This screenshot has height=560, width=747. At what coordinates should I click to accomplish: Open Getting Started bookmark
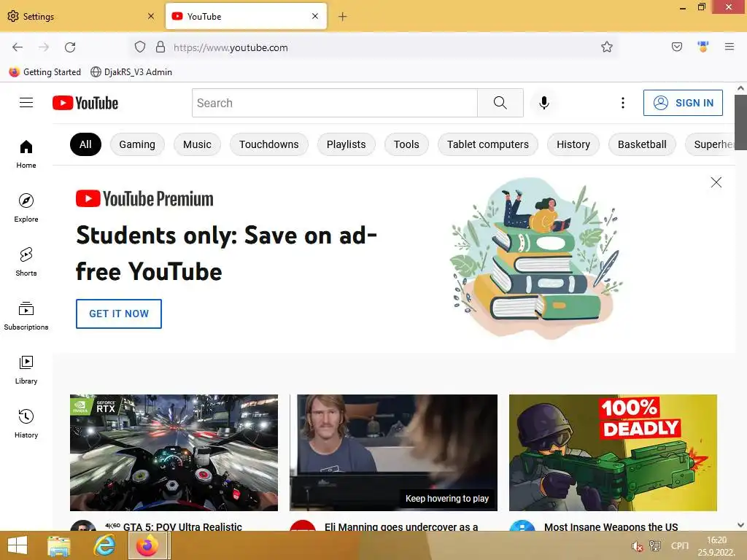point(45,72)
